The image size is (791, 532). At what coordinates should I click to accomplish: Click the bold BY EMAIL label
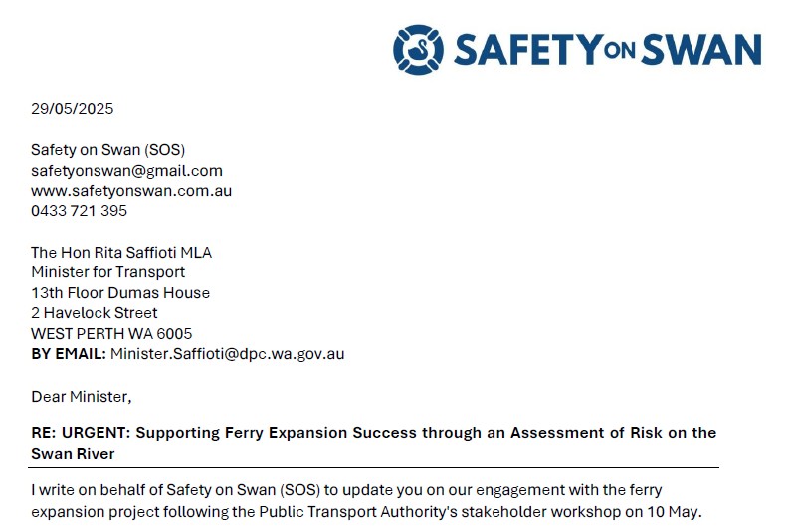68,354
